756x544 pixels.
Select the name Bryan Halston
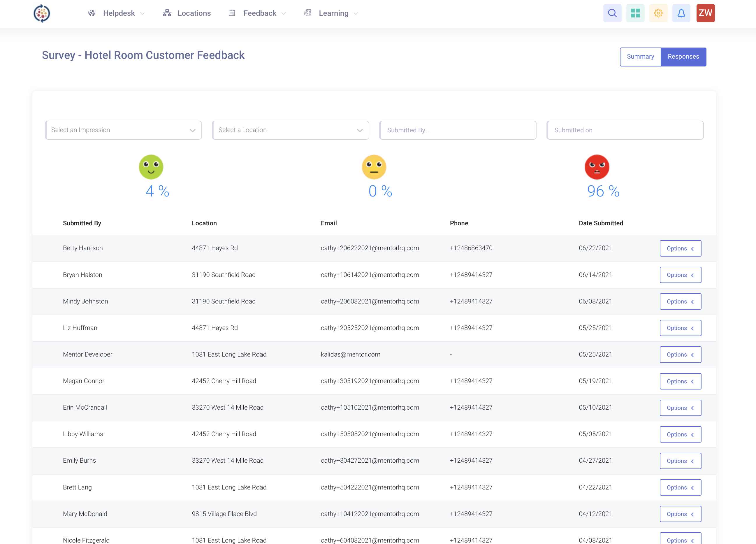pos(82,275)
